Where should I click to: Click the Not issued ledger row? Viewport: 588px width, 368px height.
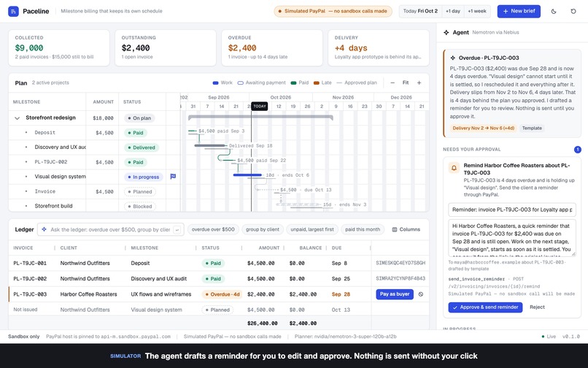tap(219, 310)
